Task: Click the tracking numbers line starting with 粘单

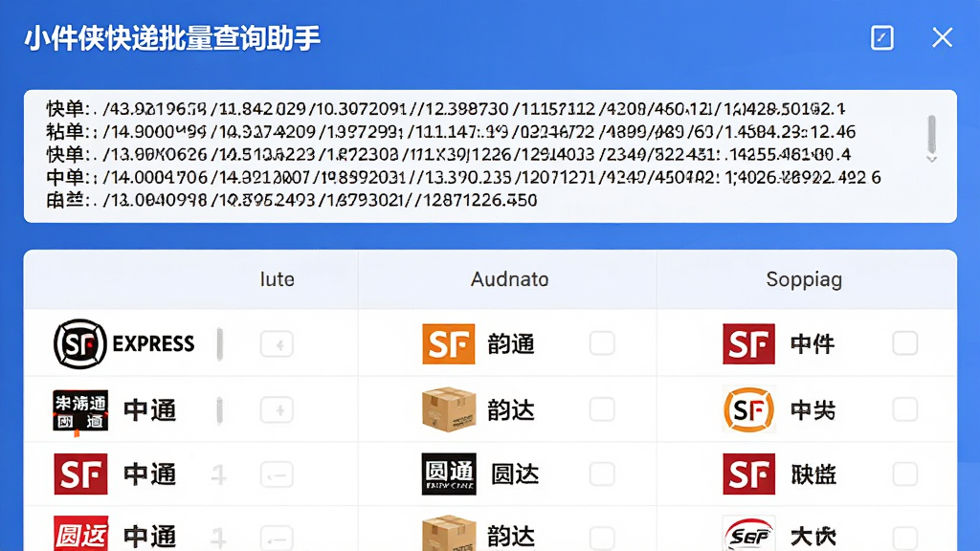Action: pos(451,132)
